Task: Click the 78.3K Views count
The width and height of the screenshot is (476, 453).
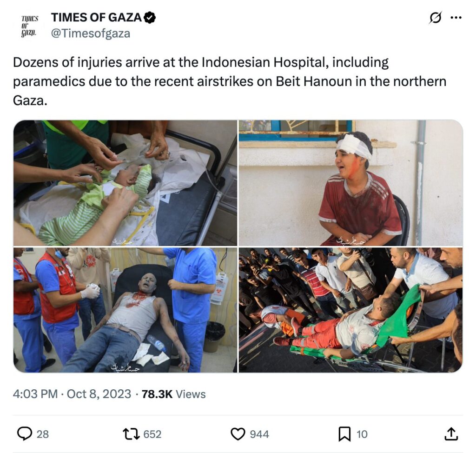Action: point(174,394)
